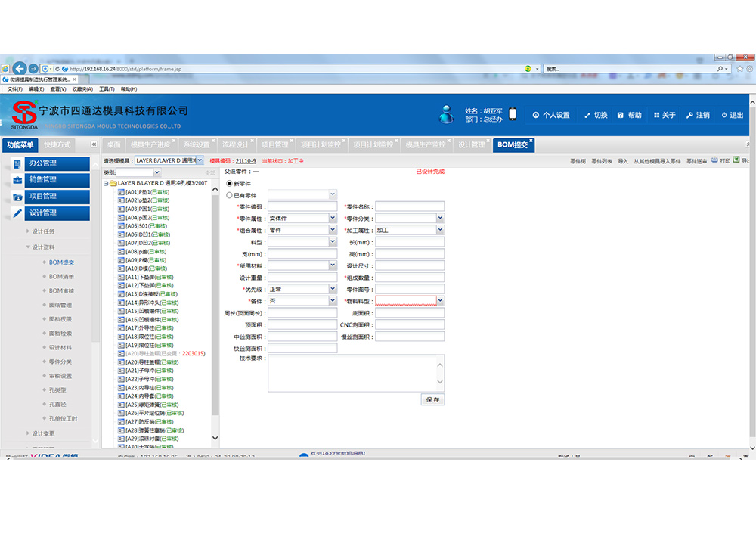Select the 新零件 radio button

click(x=230, y=184)
